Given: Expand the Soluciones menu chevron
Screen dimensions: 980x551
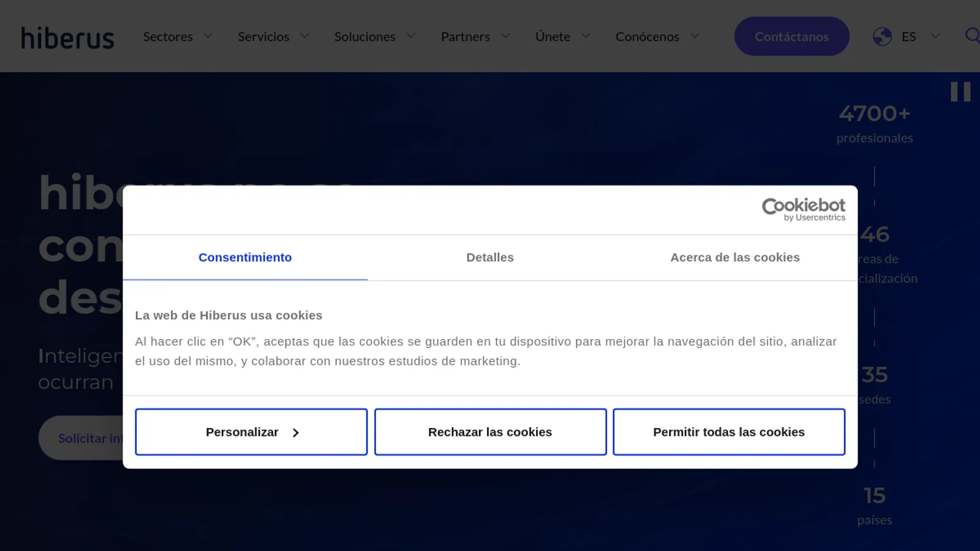Looking at the screenshot, I should [x=411, y=36].
